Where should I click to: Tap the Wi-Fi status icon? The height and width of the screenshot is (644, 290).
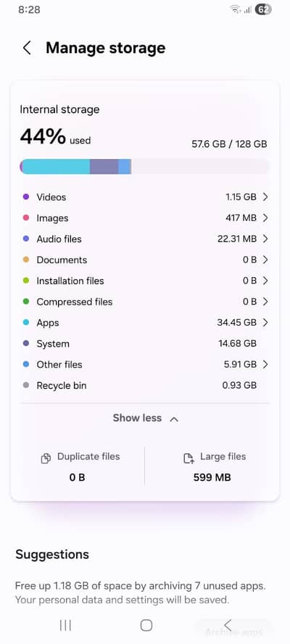click(236, 10)
